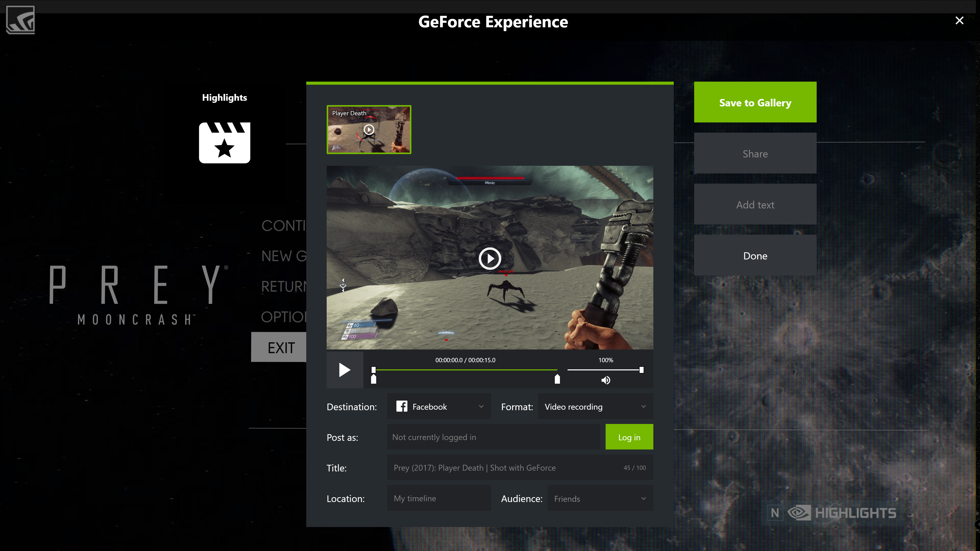The image size is (980, 551).
Task: Play the Player Death thumbnail clip
Action: coord(369,130)
